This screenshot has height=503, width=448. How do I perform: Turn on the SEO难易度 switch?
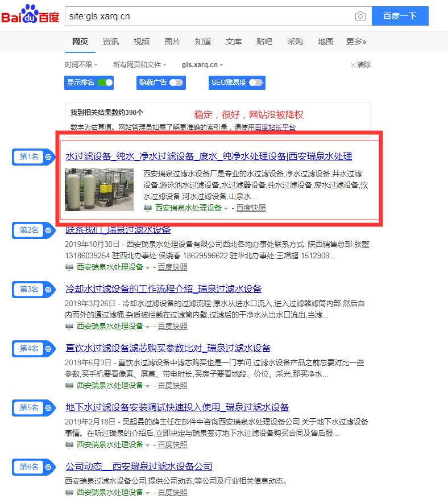point(256,83)
